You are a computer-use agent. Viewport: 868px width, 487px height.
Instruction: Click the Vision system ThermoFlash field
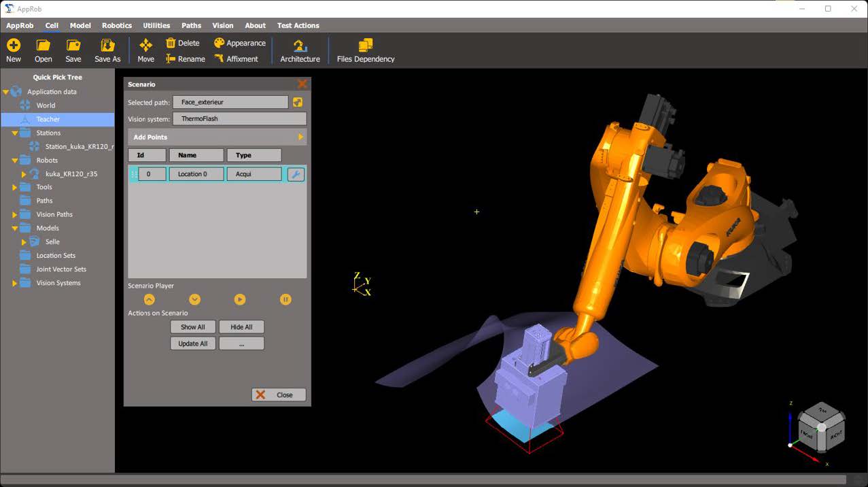click(x=239, y=118)
